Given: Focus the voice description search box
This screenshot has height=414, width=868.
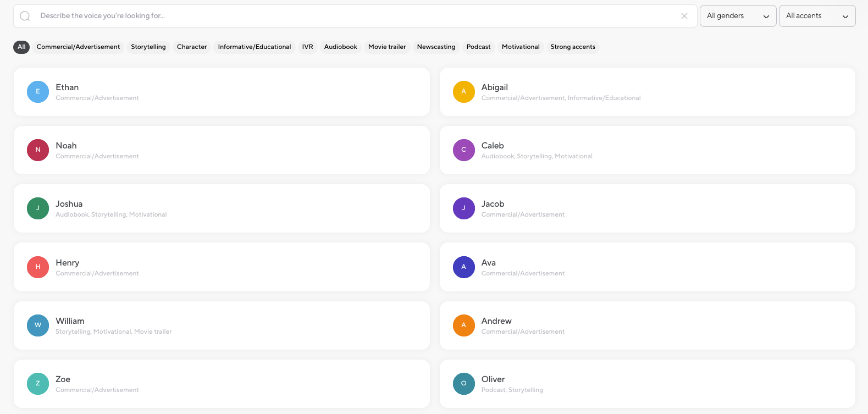Looking at the screenshot, I should tap(352, 16).
